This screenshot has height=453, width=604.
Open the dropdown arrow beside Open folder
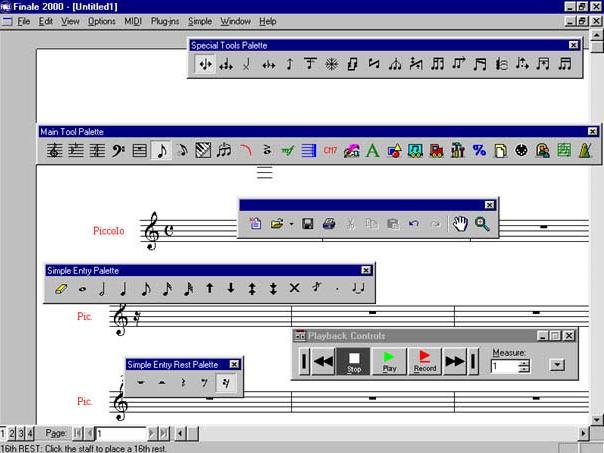coord(291,224)
